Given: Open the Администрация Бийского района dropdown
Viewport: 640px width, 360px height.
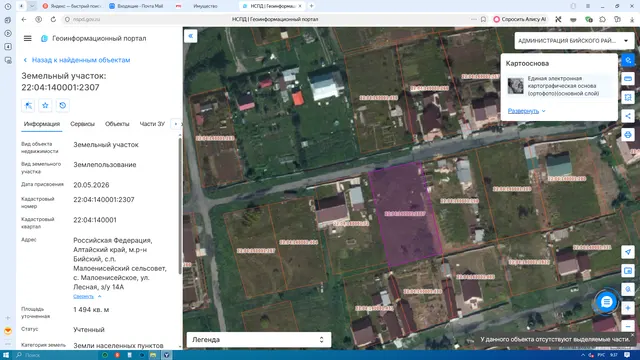Looking at the screenshot, I should 574,41.
